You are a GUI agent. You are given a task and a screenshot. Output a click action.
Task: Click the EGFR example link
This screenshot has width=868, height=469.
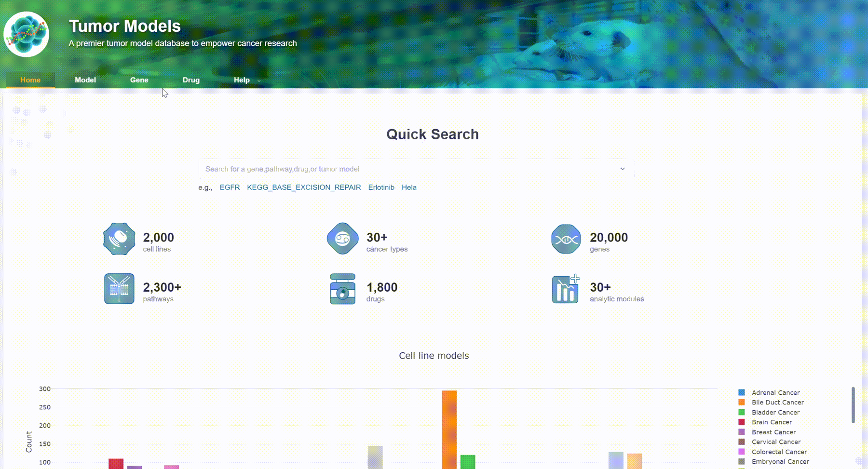(230, 188)
